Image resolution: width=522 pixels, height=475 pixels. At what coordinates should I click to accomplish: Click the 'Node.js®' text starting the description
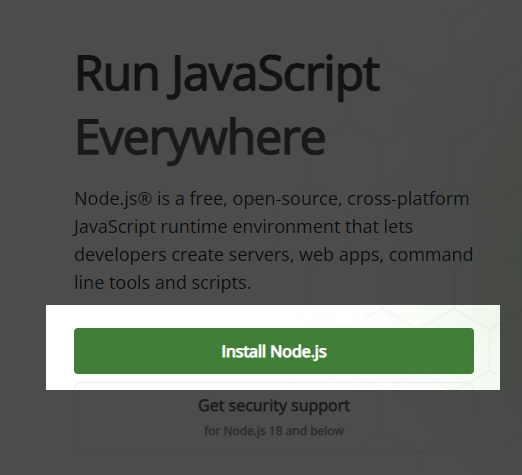click(x=113, y=200)
